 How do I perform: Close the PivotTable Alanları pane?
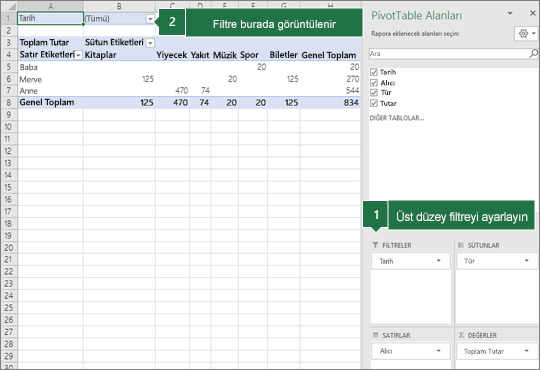[532, 13]
